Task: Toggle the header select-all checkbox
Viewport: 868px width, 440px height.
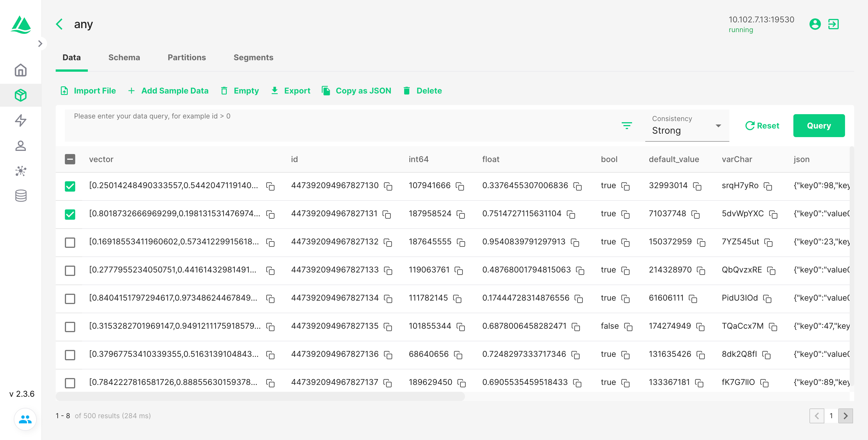Action: click(70, 159)
